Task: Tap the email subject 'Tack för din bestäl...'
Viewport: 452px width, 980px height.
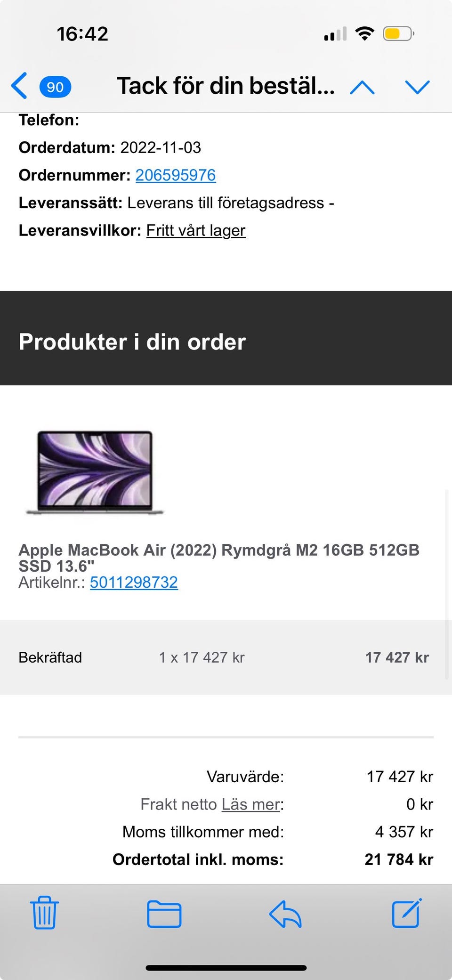Action: 226,86
